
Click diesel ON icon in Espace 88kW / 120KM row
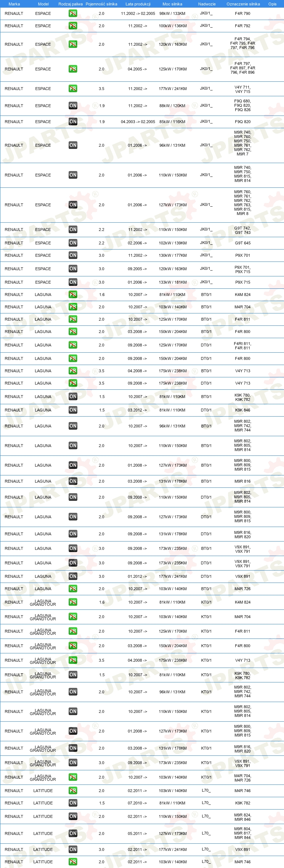[73, 106]
